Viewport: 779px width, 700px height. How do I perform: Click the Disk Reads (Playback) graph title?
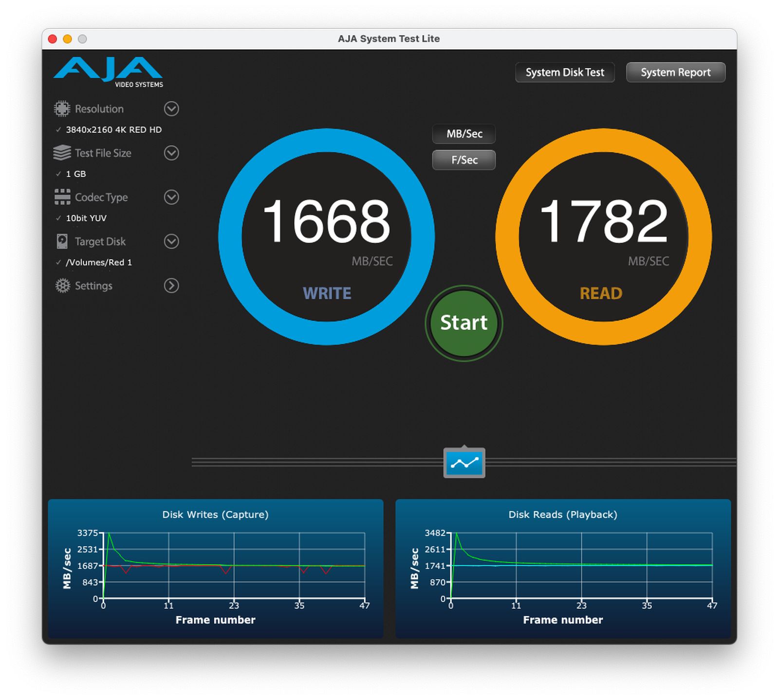click(x=563, y=514)
